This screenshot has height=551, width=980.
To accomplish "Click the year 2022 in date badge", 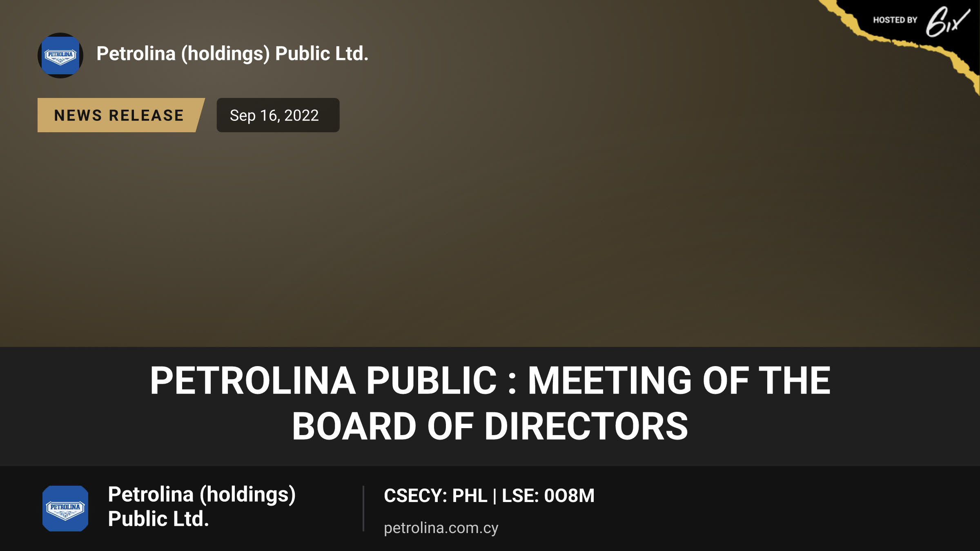I will (301, 116).
